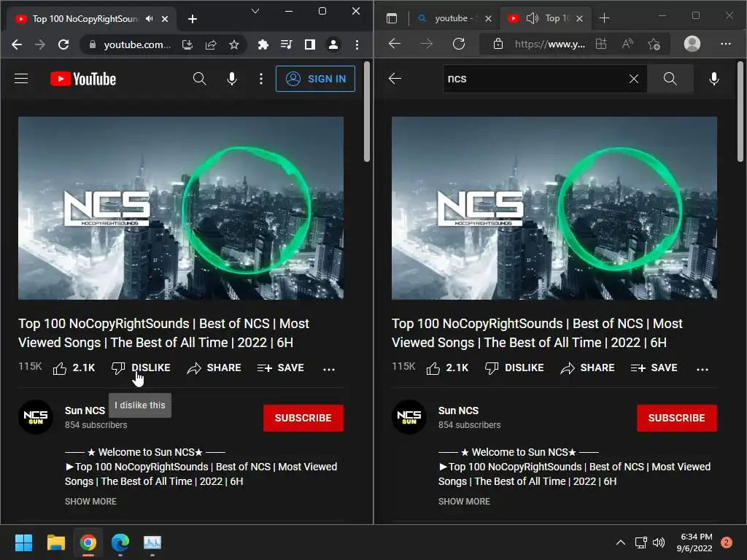The height and width of the screenshot is (560, 747).
Task: Open File Explorer from taskbar
Action: [x=55, y=542]
